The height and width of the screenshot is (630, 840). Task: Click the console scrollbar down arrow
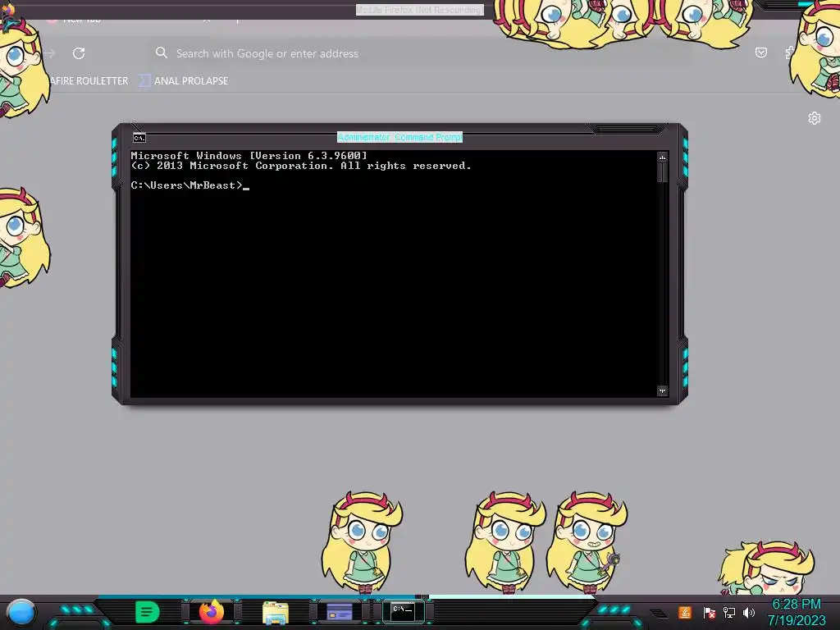[662, 390]
